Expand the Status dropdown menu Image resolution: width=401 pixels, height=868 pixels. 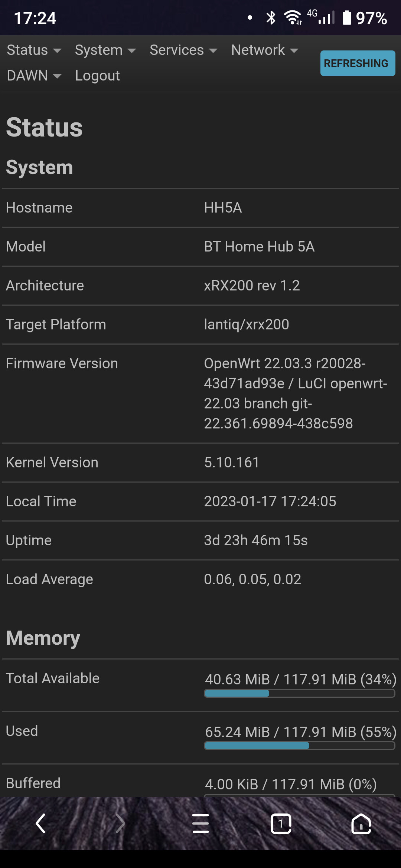(34, 50)
